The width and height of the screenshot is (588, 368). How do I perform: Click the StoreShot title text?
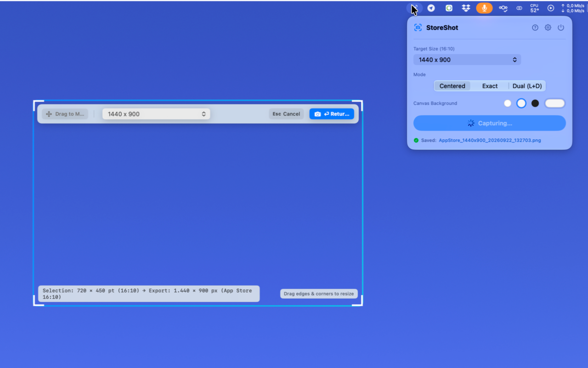[x=442, y=28]
